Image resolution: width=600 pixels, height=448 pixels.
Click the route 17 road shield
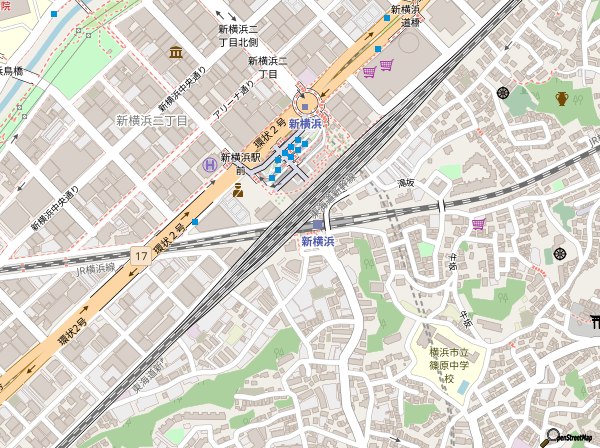coord(142,257)
